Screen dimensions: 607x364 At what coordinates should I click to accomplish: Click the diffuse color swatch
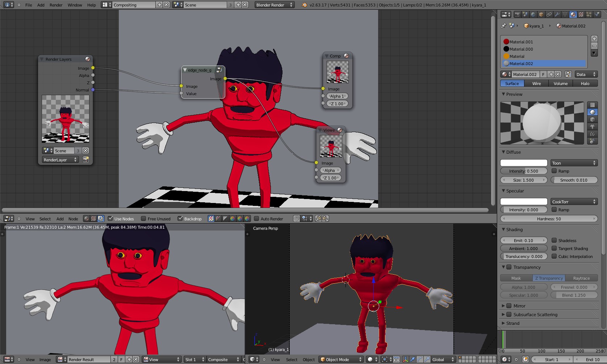click(524, 163)
